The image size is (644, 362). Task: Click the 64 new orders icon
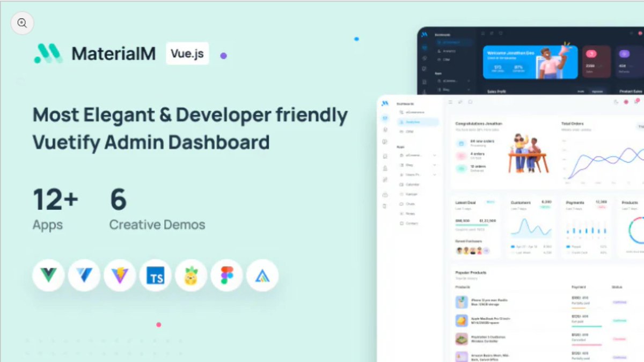click(x=461, y=143)
